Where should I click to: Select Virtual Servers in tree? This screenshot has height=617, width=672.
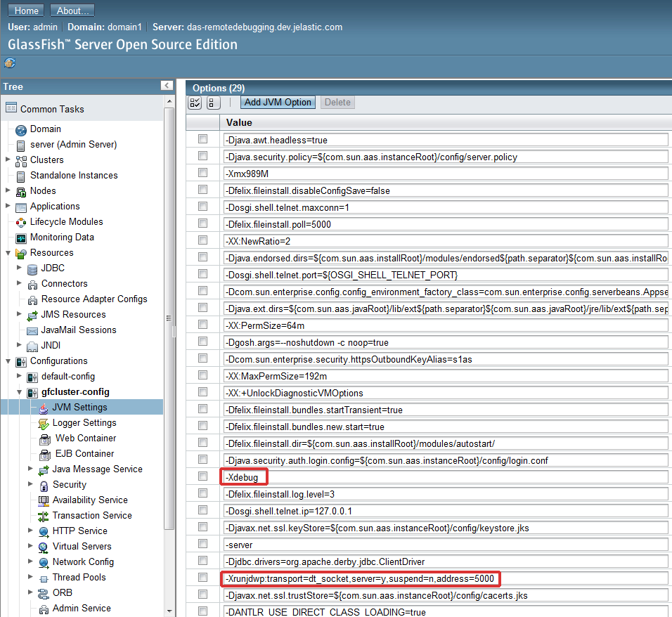click(82, 546)
